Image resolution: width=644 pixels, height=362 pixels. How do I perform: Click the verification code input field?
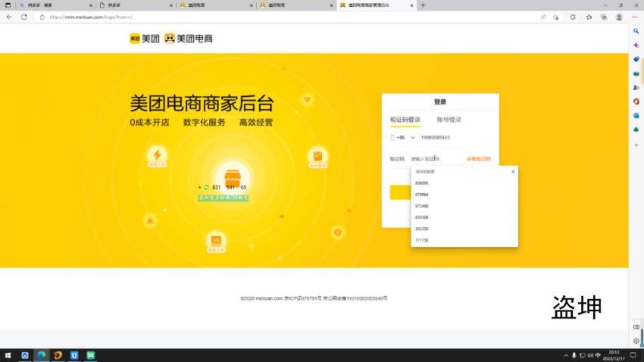[x=436, y=159]
